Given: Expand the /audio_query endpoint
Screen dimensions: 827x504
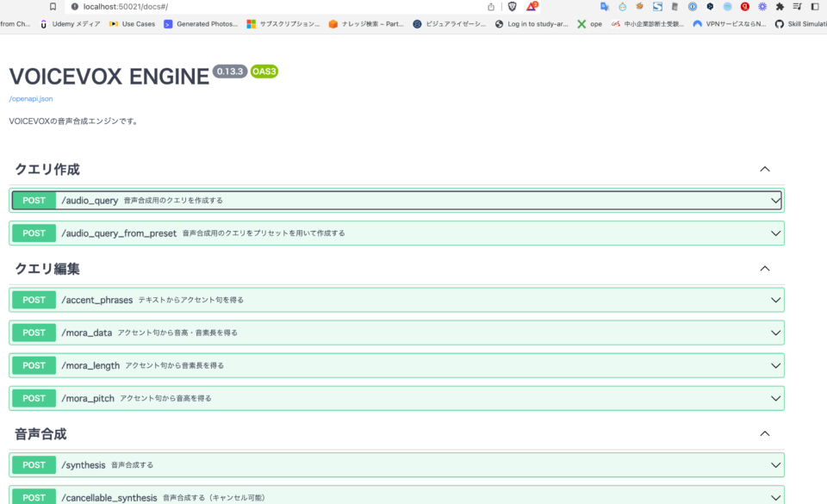Looking at the screenshot, I should click(774, 199).
